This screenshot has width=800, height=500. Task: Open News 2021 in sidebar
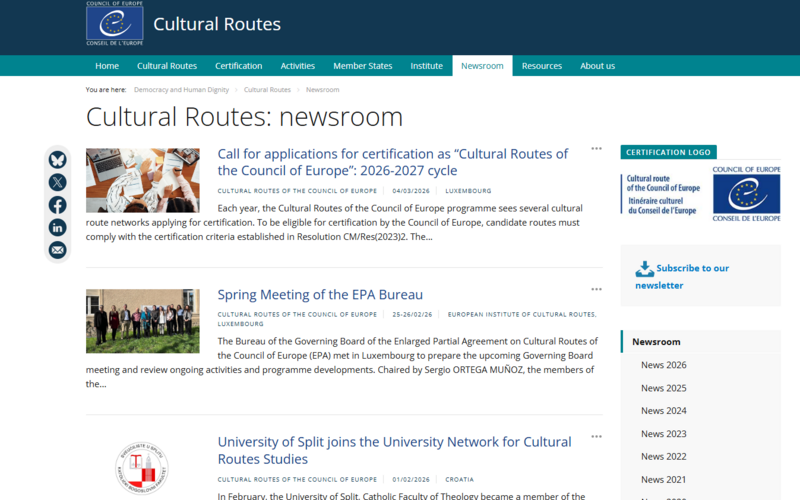[x=663, y=480]
